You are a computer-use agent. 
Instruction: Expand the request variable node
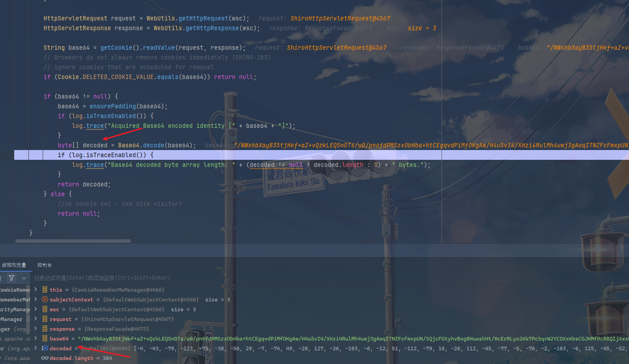36,319
